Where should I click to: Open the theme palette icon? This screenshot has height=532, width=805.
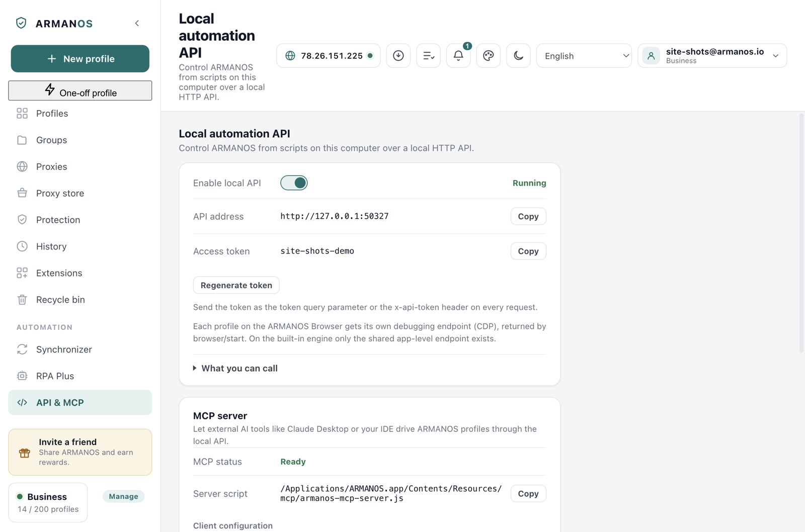point(489,55)
